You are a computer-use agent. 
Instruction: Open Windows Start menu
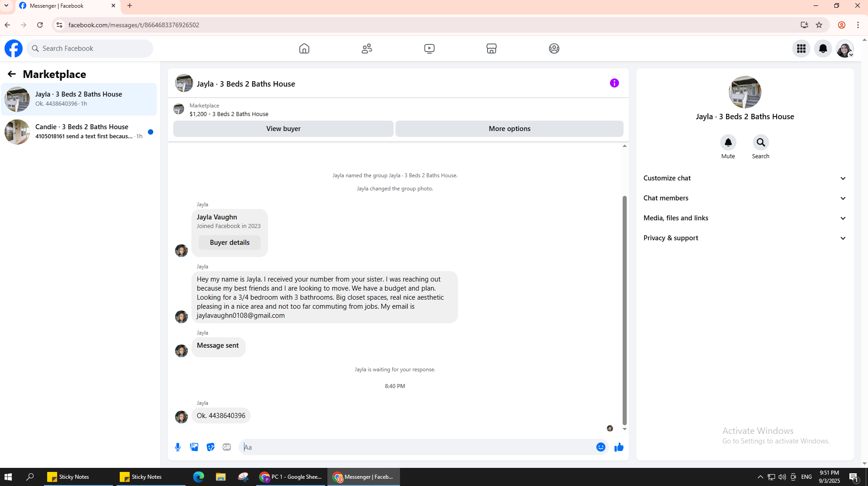[x=8, y=477]
